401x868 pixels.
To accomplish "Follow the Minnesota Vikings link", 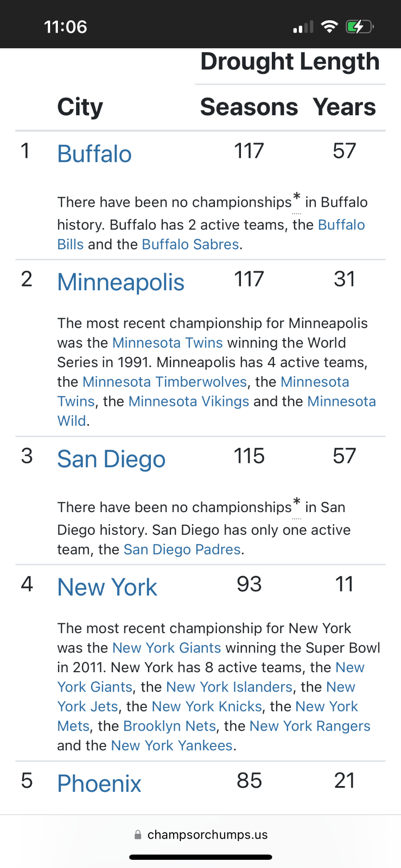I will 189,401.
